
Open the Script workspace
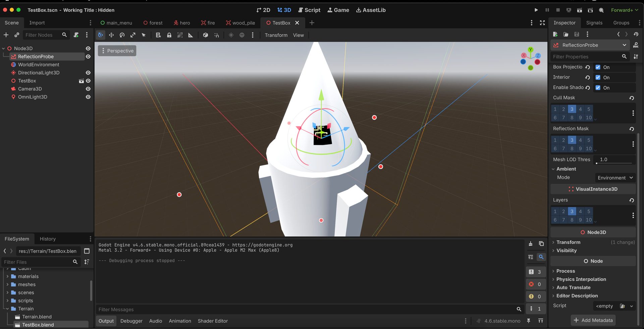[x=309, y=10]
